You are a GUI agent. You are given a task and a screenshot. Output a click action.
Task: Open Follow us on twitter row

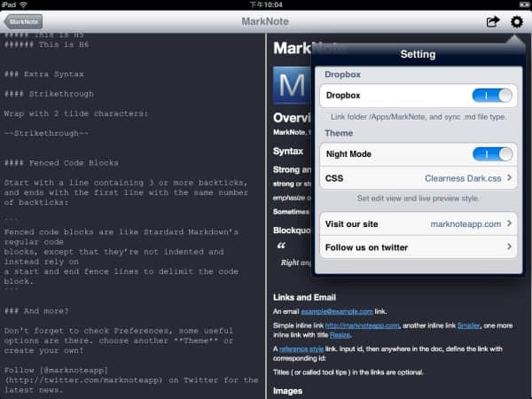tap(419, 247)
